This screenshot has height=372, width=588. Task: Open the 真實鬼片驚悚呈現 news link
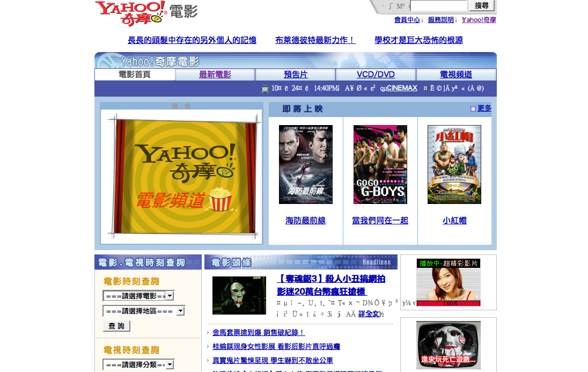[x=273, y=360]
